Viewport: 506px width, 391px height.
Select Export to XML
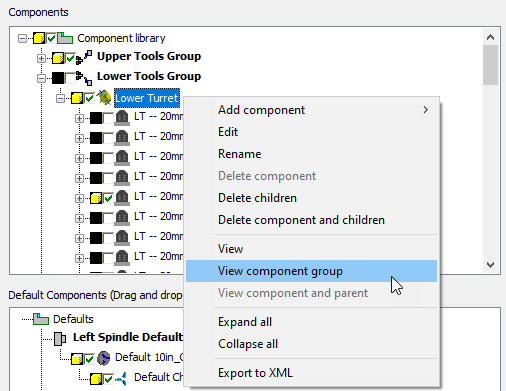(311, 373)
